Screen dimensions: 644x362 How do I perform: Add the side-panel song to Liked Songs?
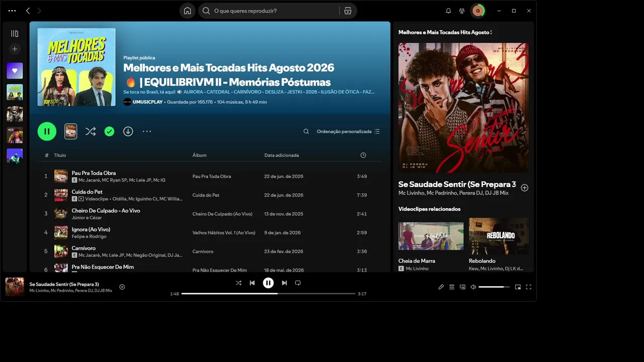point(524,188)
